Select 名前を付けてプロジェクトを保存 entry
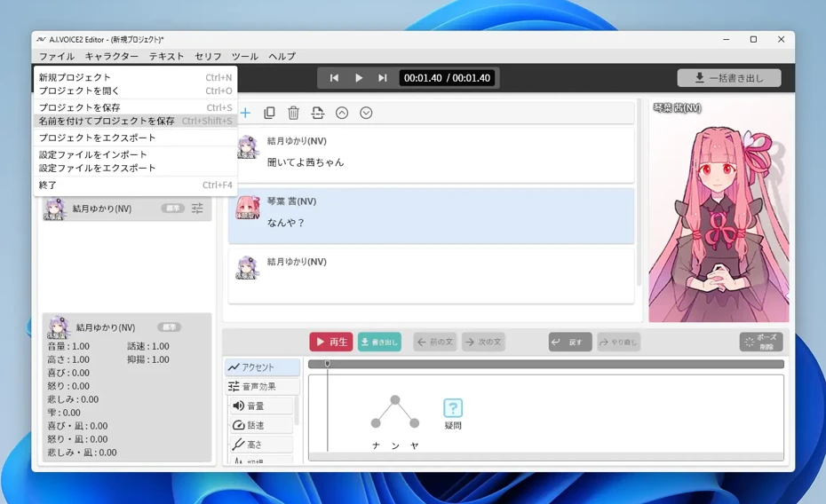Screen dimensions: 826x504 coord(135,121)
